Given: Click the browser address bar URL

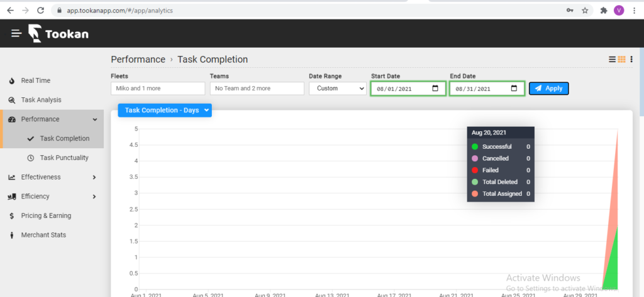Looking at the screenshot, I should pyautogui.click(x=120, y=11).
